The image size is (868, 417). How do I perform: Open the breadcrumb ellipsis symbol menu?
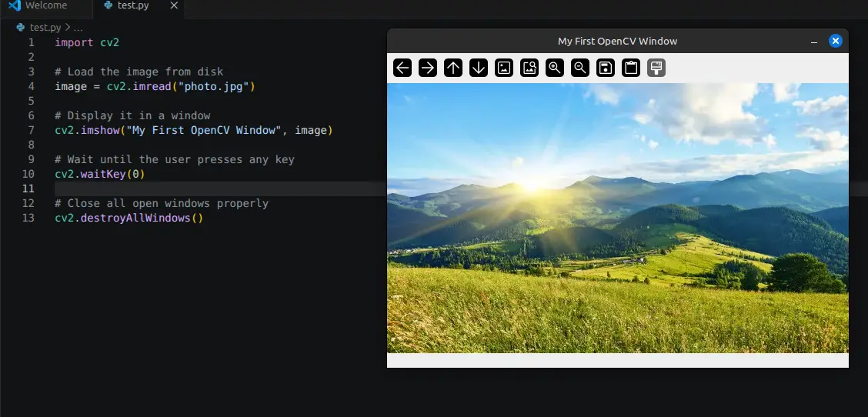pyautogui.click(x=78, y=28)
